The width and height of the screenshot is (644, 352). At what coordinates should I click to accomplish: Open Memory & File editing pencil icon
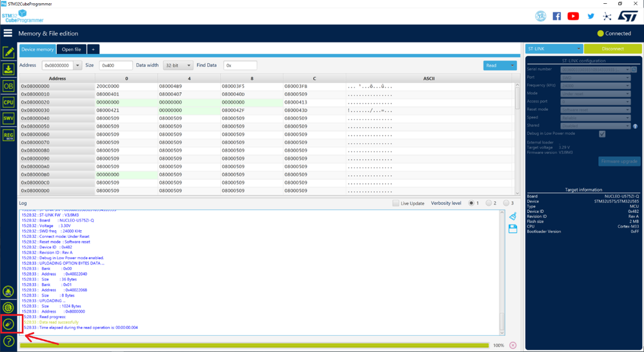8,52
